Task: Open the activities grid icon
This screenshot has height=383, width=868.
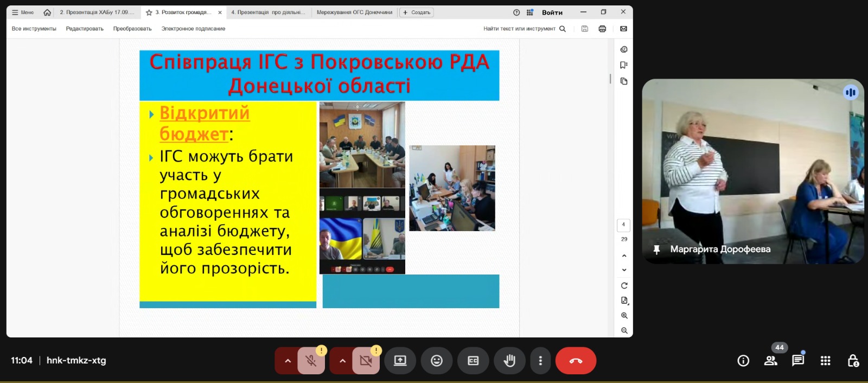Action: (825, 361)
